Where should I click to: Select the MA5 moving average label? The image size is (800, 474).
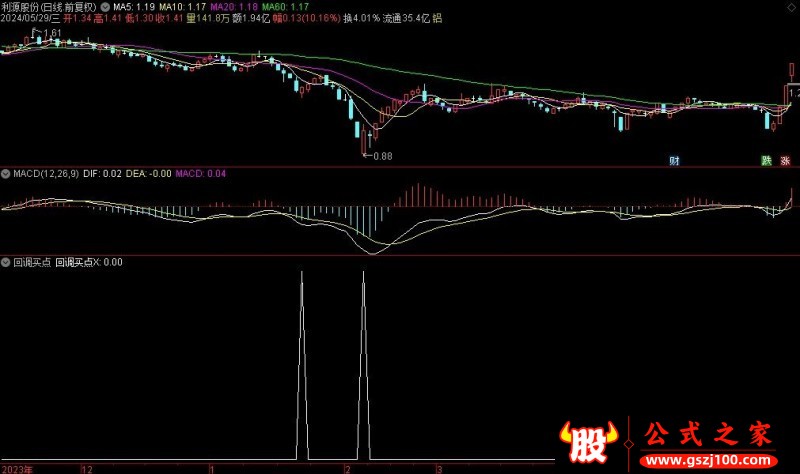[130, 5]
